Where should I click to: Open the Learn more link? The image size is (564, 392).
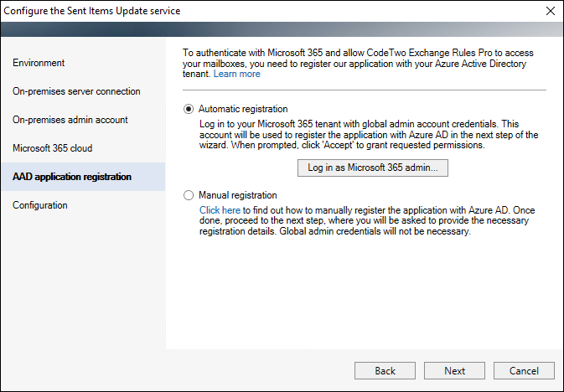pos(236,74)
